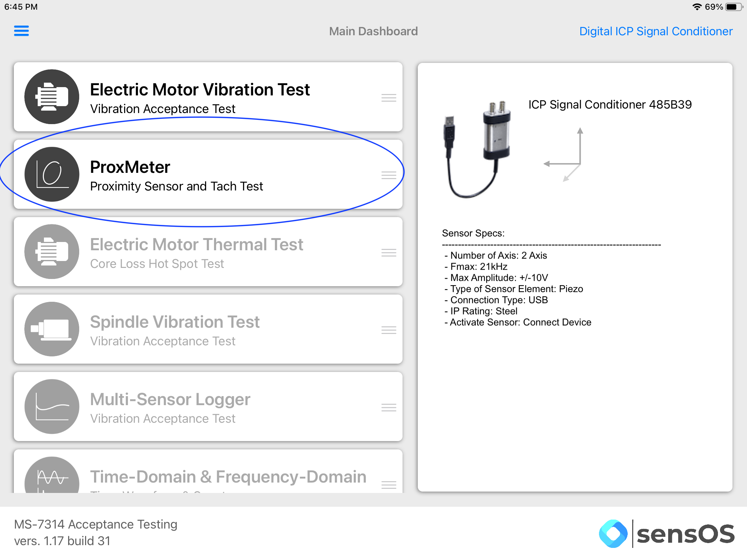Viewport: 747px width, 560px height.
Task: Open the hamburger menu icon
Action: tap(21, 31)
